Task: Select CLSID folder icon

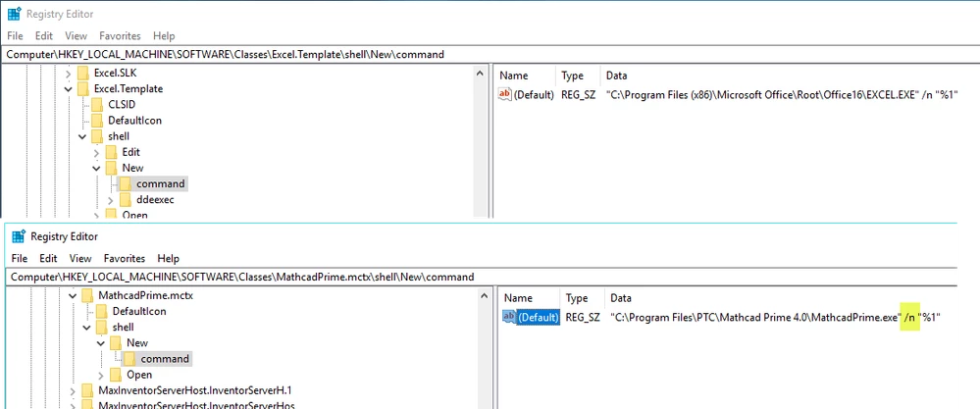Action: 97,104
